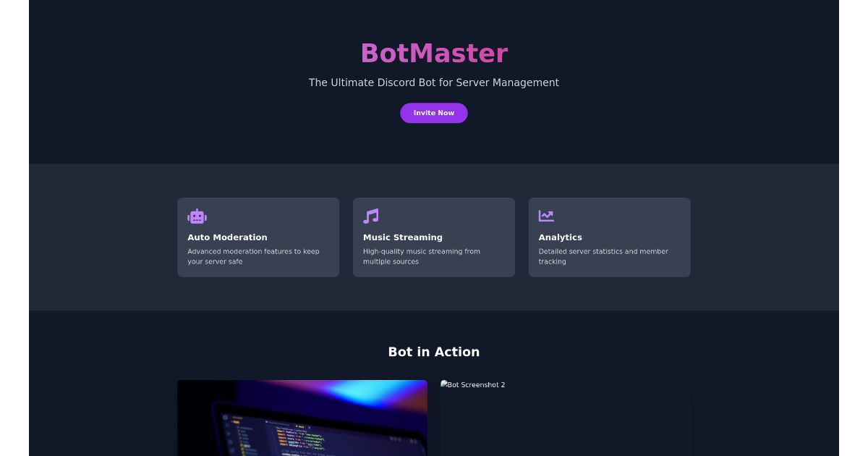Click the member tracking description text
Viewport: 868px width, 456px height.
pos(603,256)
